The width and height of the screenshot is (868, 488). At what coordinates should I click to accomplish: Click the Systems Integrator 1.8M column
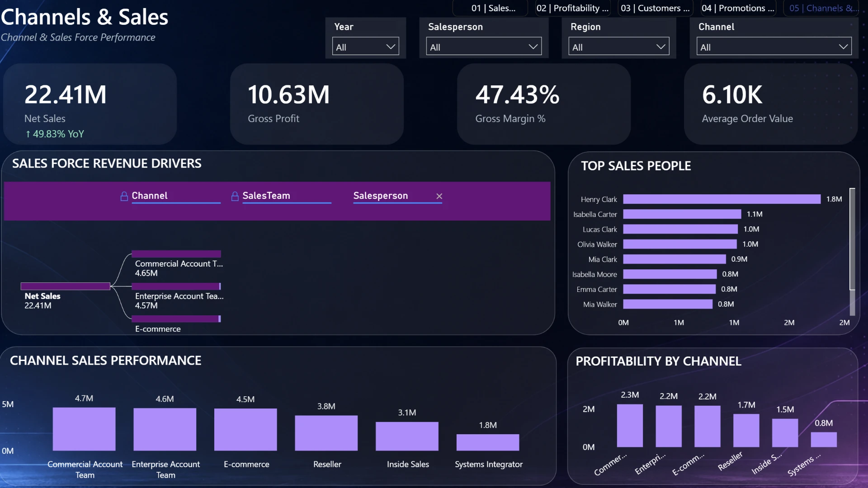[x=488, y=442]
